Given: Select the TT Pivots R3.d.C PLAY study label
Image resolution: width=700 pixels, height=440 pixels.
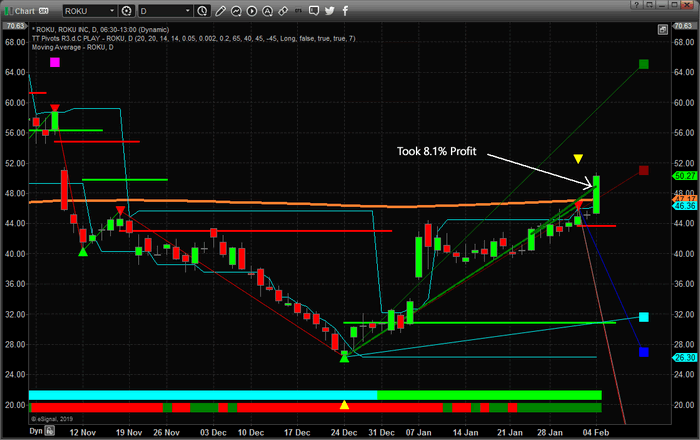Looking at the screenshot, I should [x=193, y=38].
